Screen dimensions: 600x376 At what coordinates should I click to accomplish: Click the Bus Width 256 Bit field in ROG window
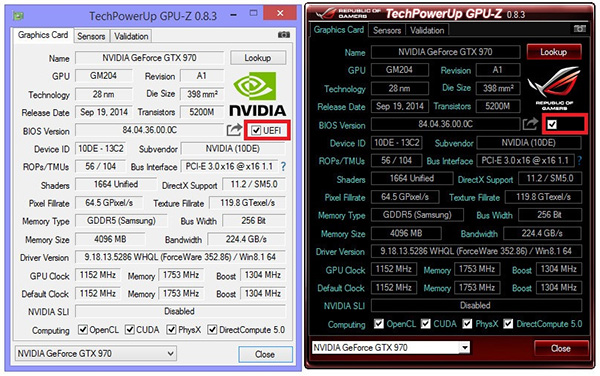point(550,215)
